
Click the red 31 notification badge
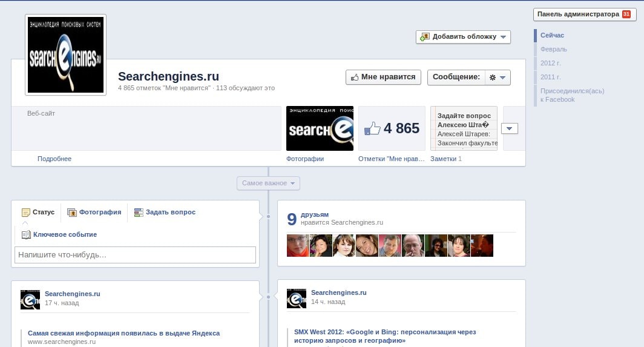626,14
